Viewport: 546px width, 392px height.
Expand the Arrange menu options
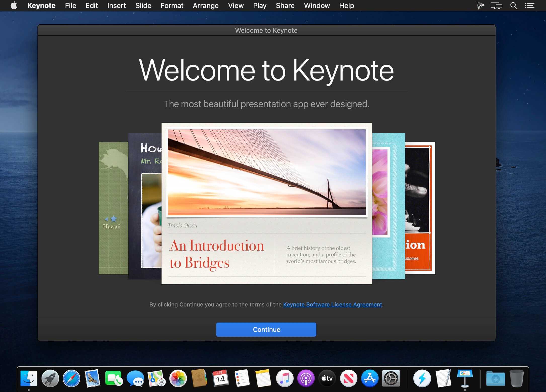click(x=206, y=6)
